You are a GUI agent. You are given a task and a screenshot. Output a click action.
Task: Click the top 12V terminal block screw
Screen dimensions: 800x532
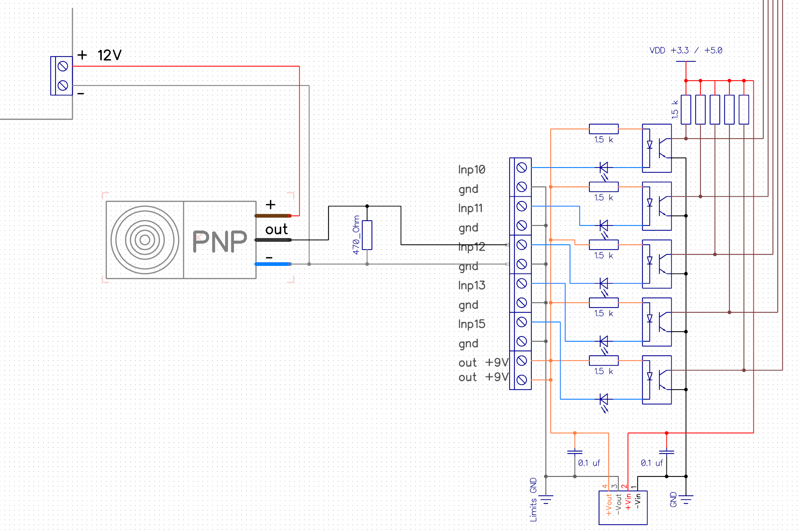click(63, 66)
